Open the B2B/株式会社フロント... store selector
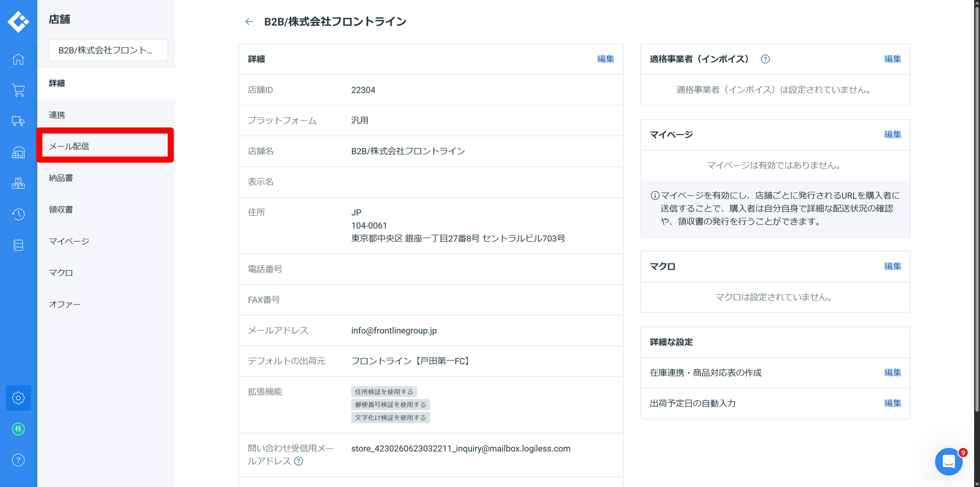 point(108,50)
